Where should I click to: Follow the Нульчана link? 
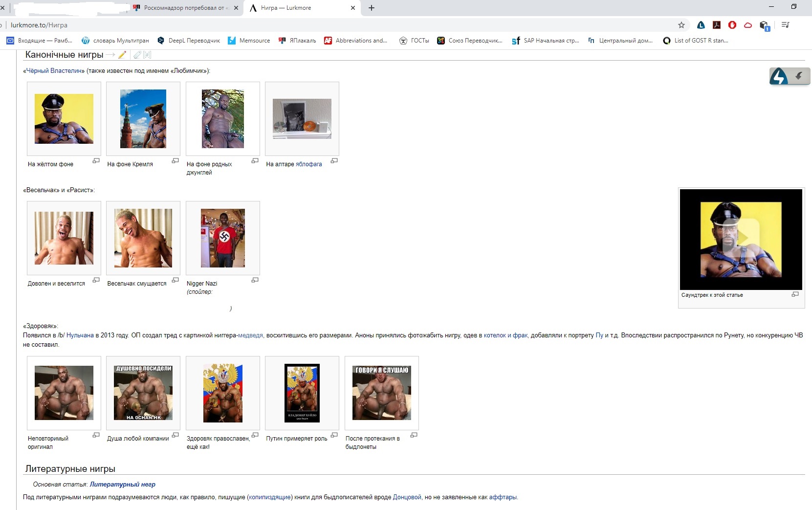[80, 335]
